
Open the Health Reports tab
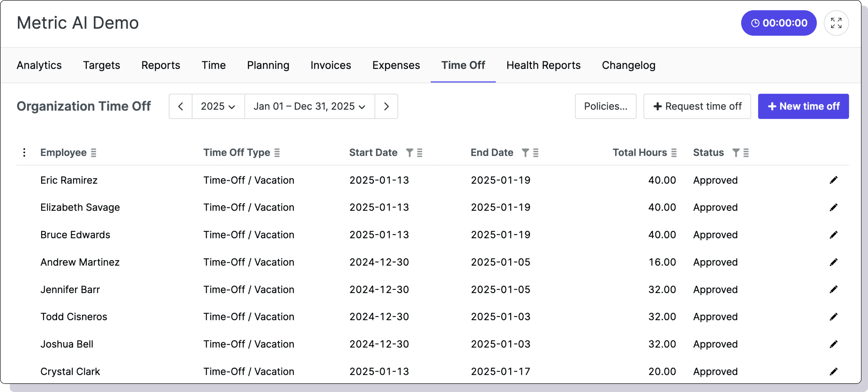(543, 65)
